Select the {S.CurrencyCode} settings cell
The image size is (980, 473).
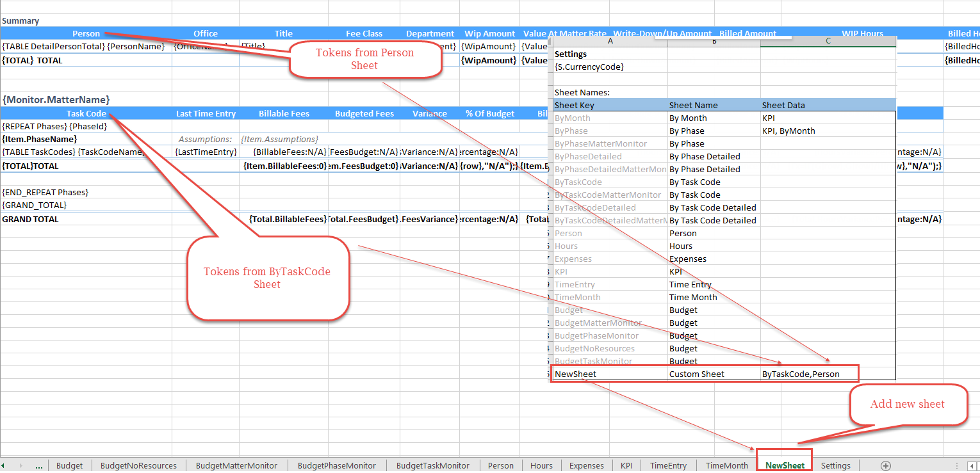click(589, 67)
